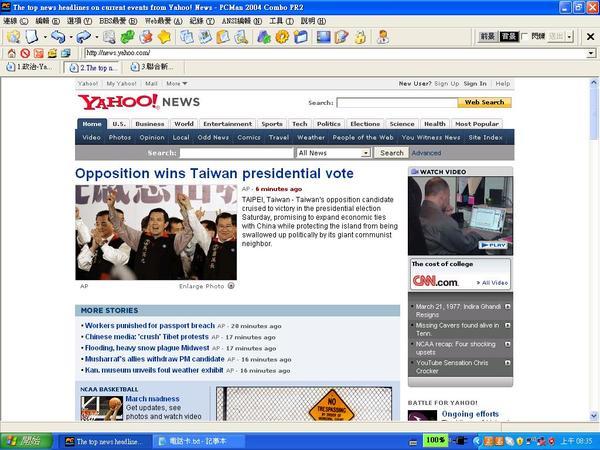Click the copy documents toolbar icon

click(x=187, y=37)
